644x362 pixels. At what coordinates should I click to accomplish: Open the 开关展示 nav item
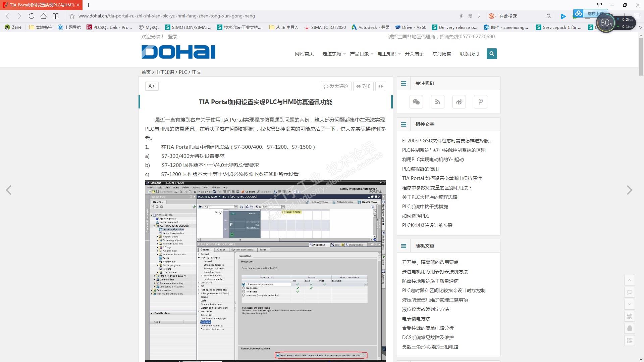[414, 54]
